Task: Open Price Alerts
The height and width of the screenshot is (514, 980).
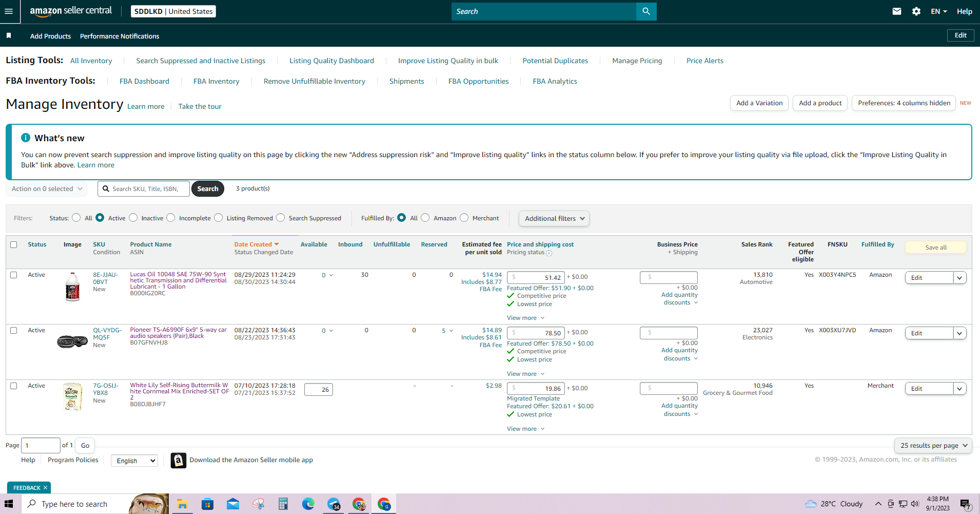Action: point(705,61)
